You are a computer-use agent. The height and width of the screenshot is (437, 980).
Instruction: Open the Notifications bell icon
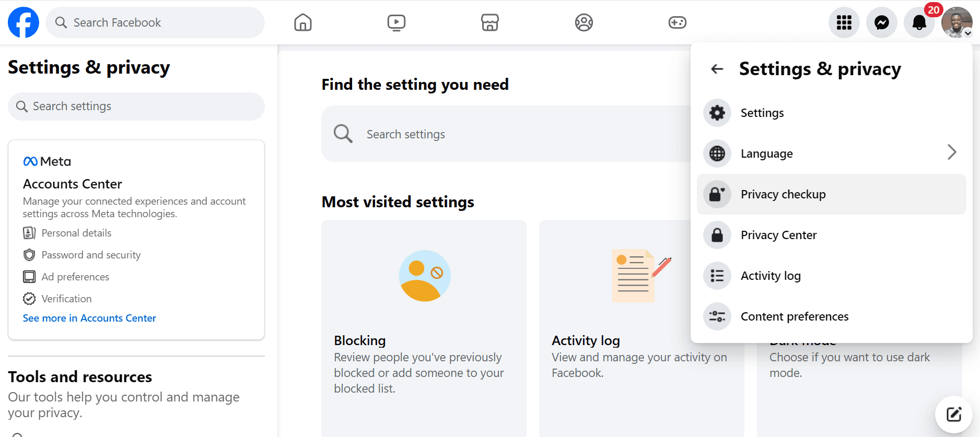coord(919,22)
